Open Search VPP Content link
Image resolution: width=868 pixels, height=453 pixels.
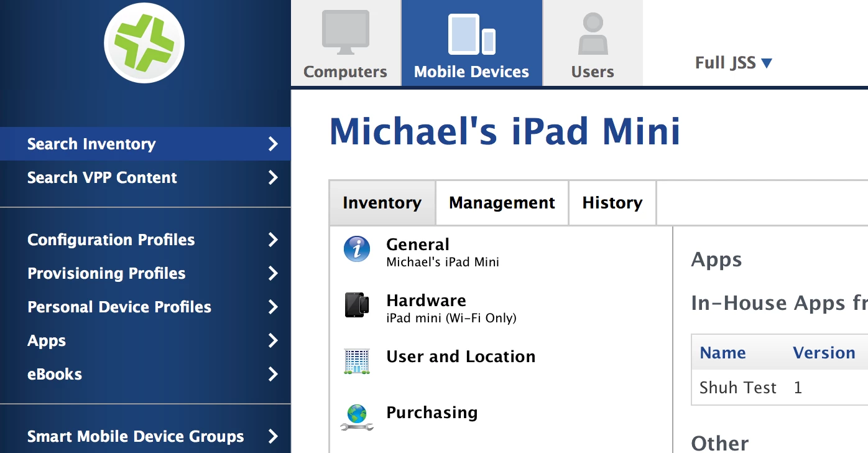[102, 178]
